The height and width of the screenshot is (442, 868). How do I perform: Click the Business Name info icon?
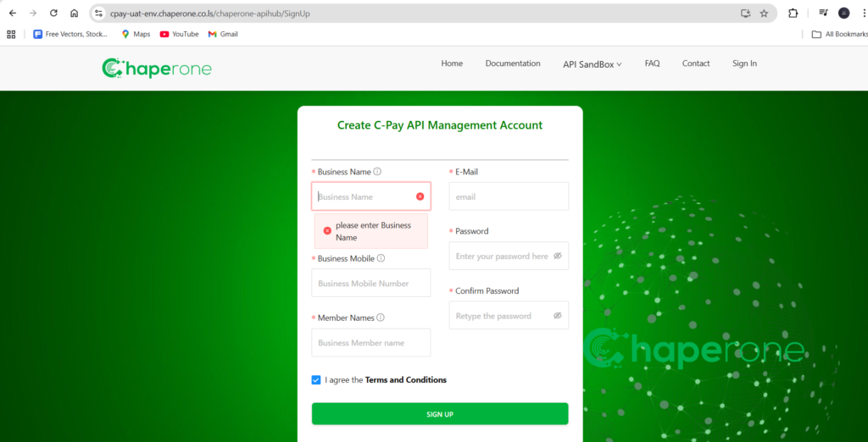coord(377,172)
